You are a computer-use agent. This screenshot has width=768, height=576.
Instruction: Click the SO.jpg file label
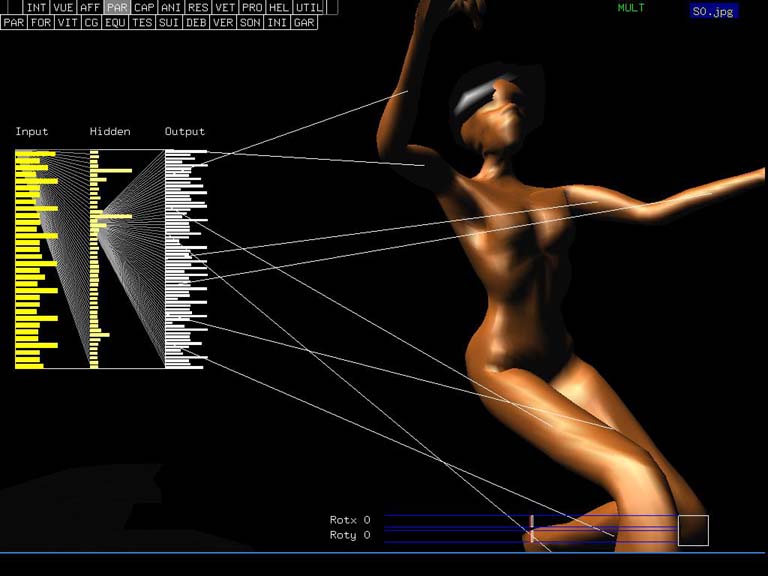713,12
